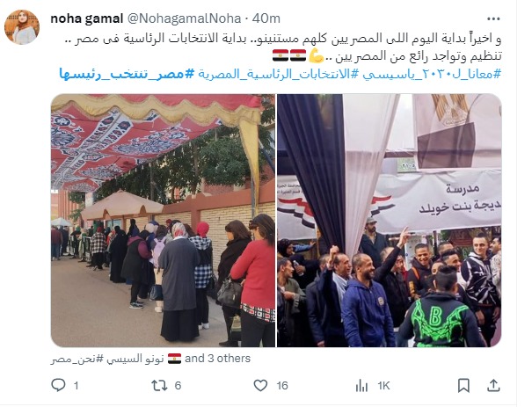
Task: Like the tweet with heart icon
Action: click(x=260, y=385)
